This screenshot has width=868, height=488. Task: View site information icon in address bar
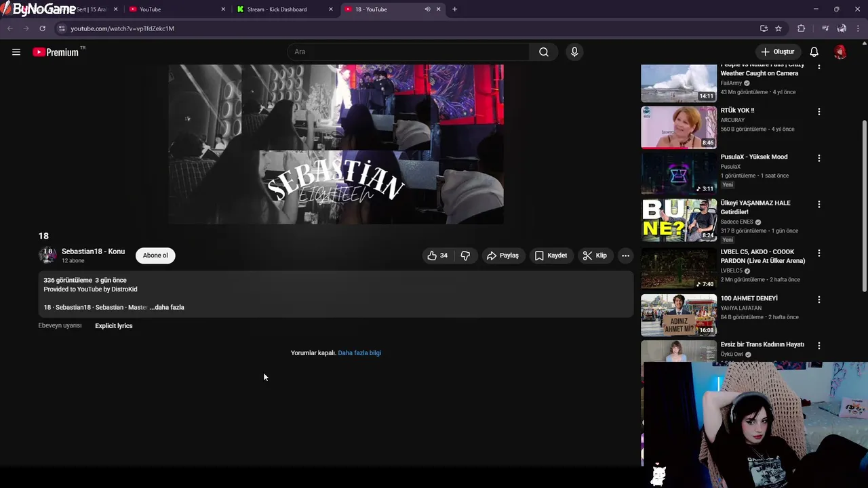click(62, 28)
